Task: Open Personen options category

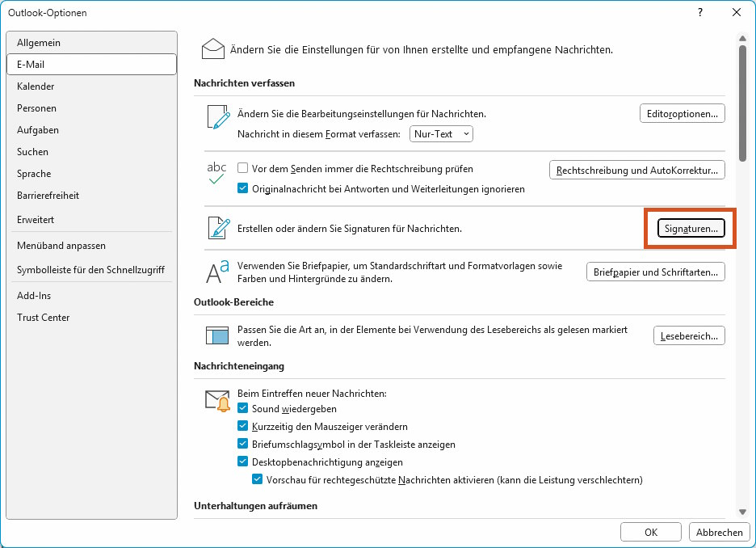Action: [x=91, y=108]
